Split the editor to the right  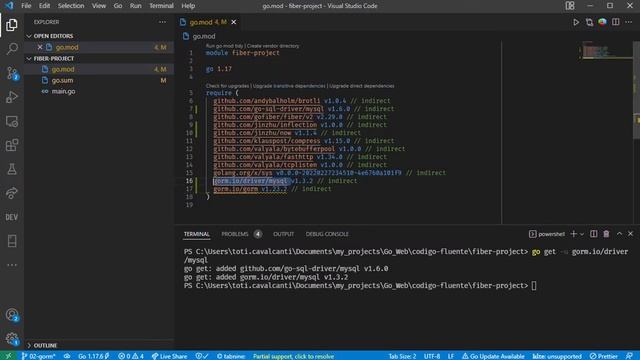616,22
